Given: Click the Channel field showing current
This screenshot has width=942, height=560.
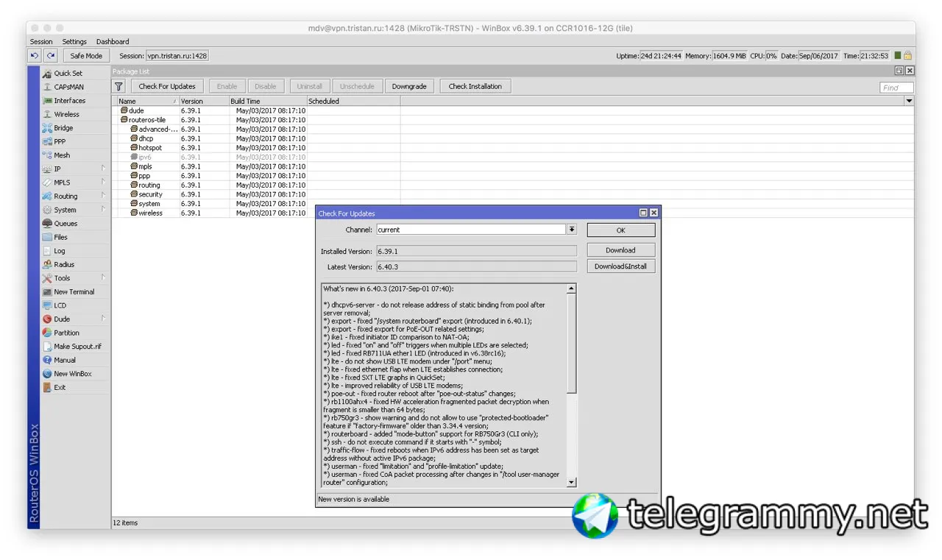Looking at the screenshot, I should click(472, 230).
